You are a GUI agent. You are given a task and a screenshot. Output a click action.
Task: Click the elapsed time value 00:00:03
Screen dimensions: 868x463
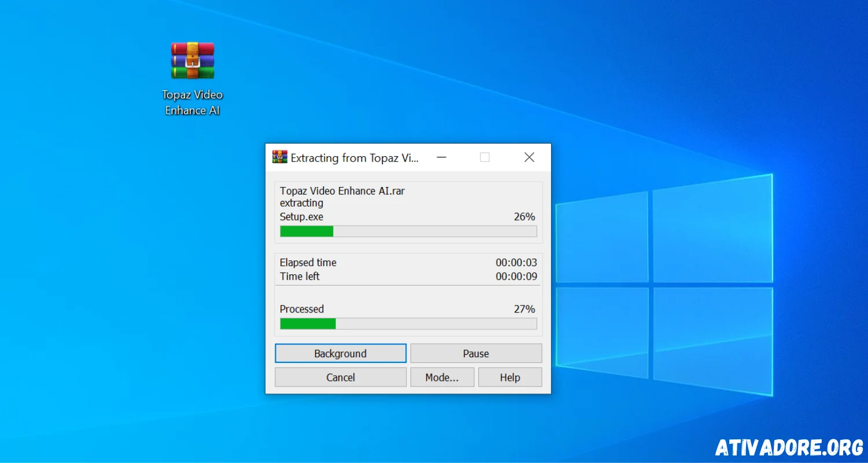pos(516,263)
